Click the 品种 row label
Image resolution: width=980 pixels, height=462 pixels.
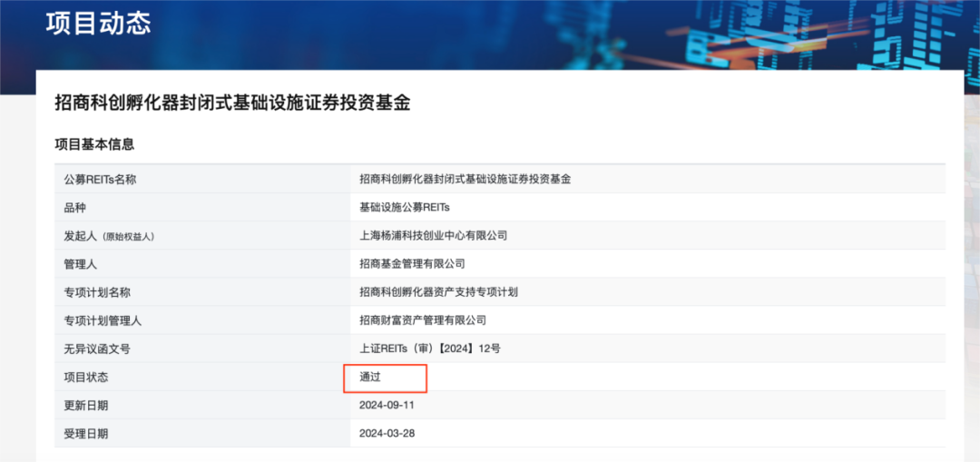tap(74, 208)
